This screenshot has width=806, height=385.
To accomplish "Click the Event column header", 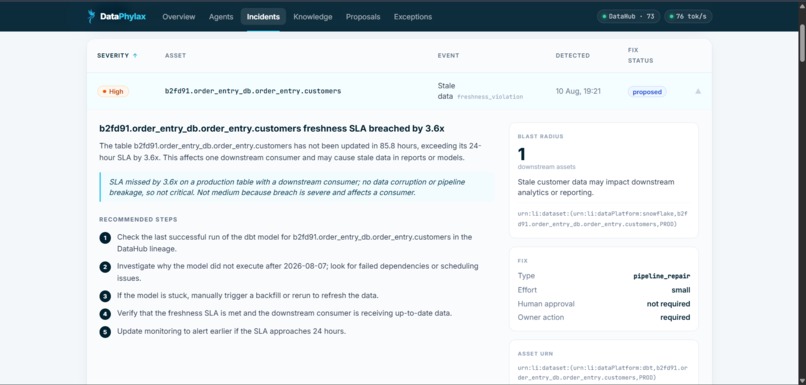I will pyautogui.click(x=448, y=56).
